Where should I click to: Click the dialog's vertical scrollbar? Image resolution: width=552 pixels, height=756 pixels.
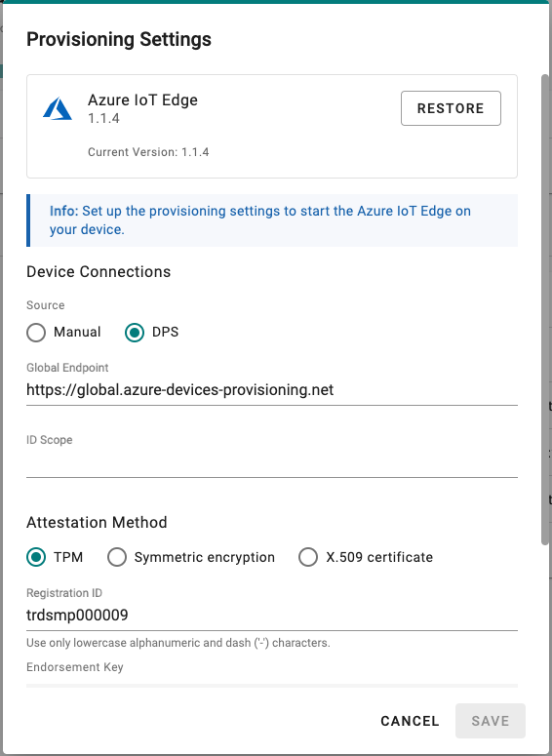coord(545,309)
